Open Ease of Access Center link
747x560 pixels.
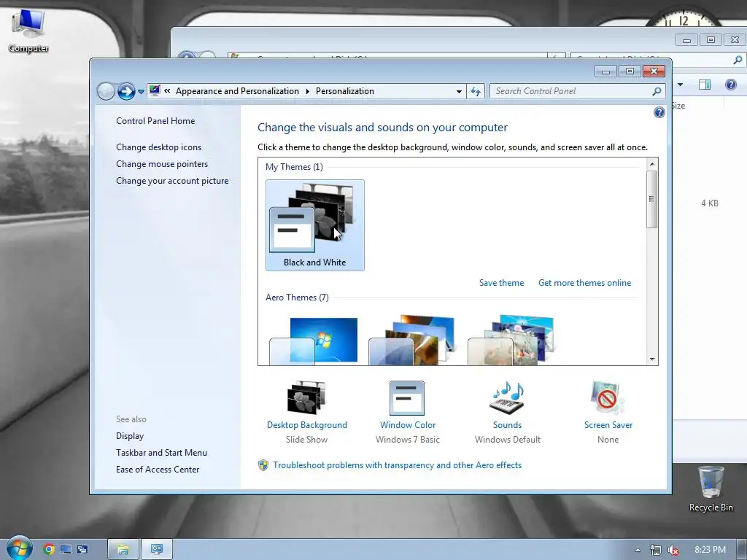pyautogui.click(x=158, y=469)
